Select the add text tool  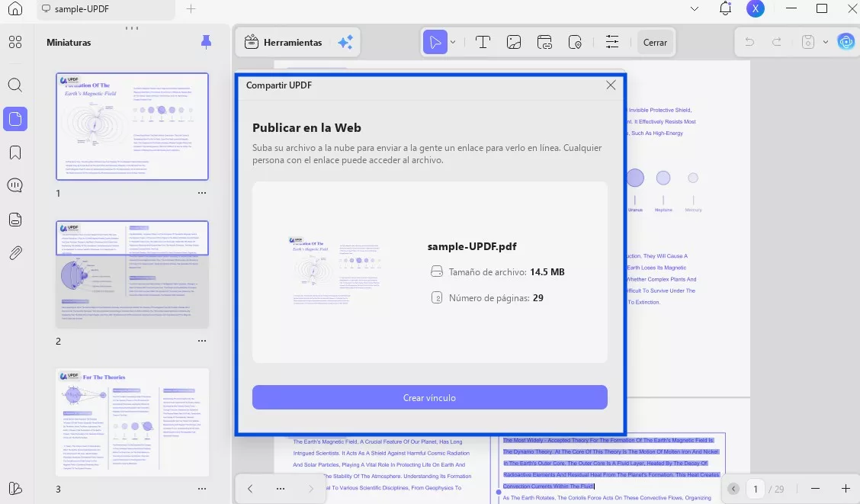tap(483, 42)
